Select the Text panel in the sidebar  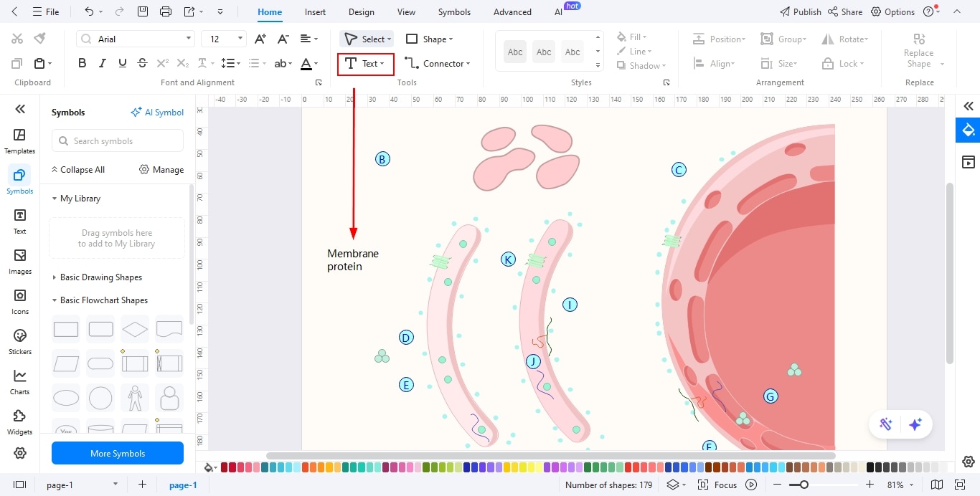point(19,220)
